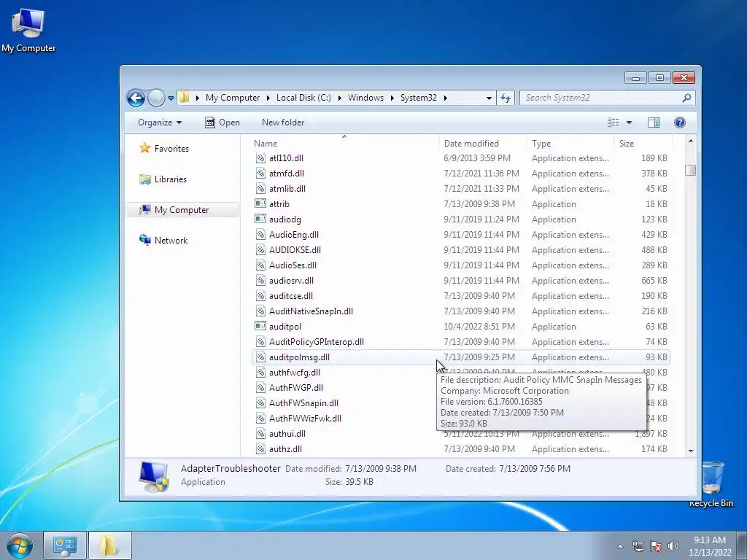The image size is (747, 560).
Task: Expand the arrow after System32 breadcrumb
Action: 446,98
